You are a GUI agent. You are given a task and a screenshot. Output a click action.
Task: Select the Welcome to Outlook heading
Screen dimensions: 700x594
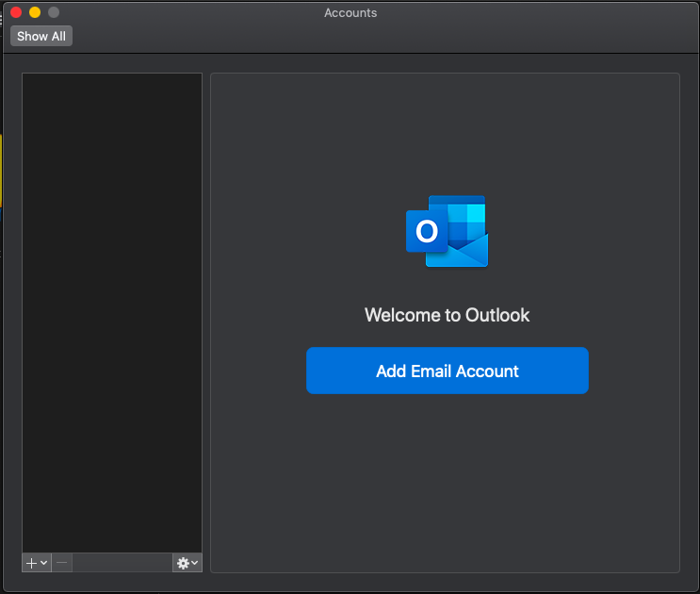pos(447,315)
